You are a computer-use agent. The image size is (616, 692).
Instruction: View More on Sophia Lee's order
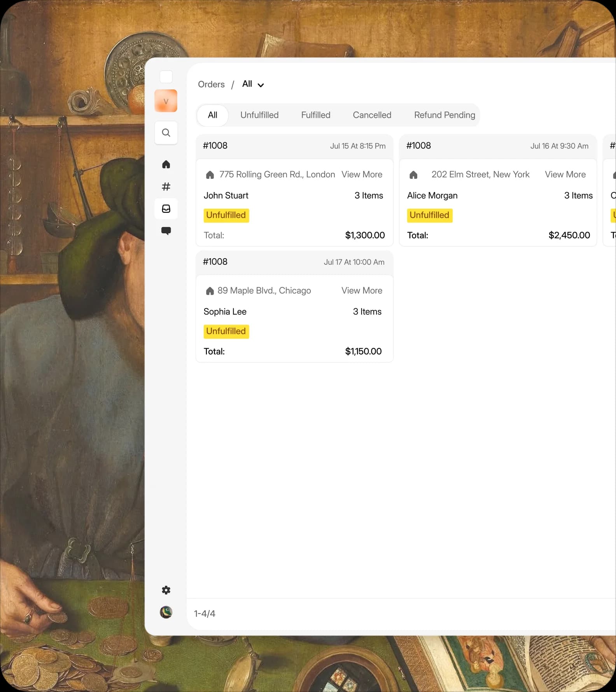362,290
